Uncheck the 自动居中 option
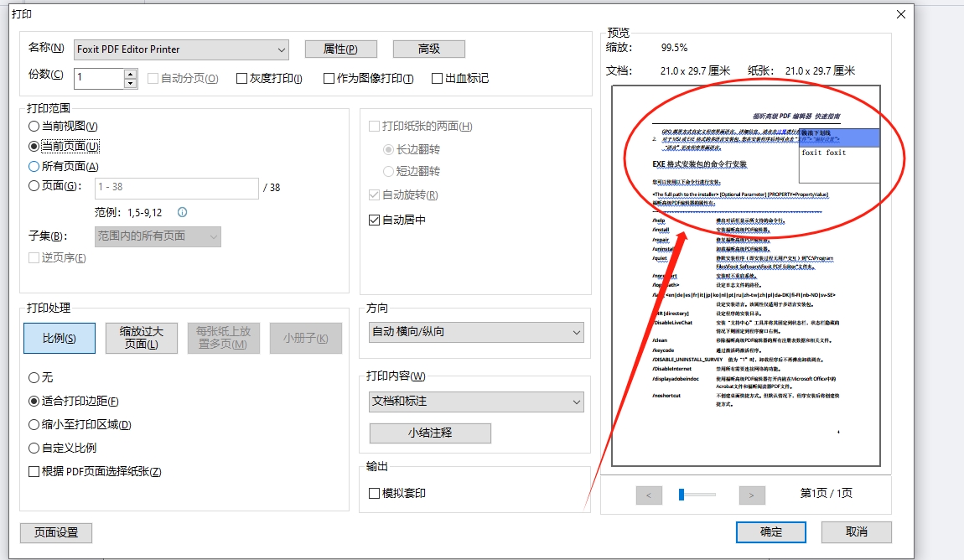The image size is (964, 560). (x=375, y=220)
